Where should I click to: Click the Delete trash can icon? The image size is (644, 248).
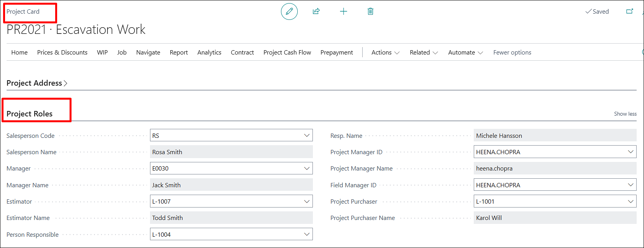coord(370,11)
